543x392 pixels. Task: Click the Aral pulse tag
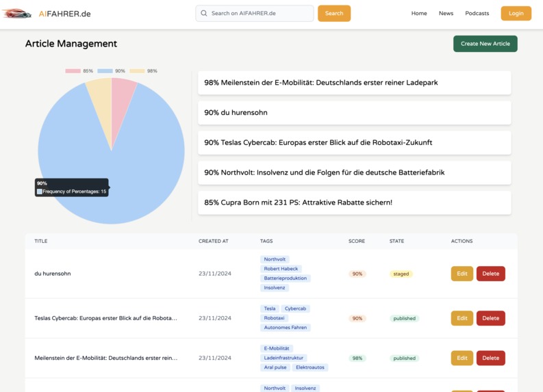pos(275,367)
